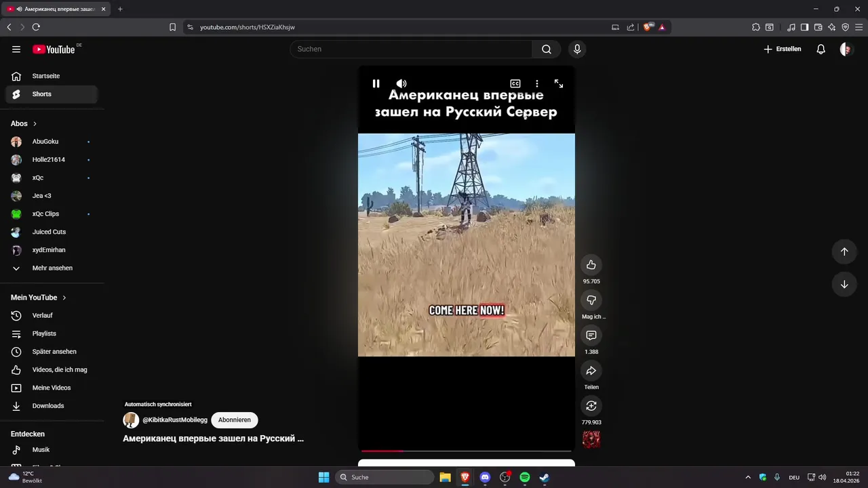Click the KibitkaRustMobilegg channel avatar

pyautogui.click(x=131, y=420)
